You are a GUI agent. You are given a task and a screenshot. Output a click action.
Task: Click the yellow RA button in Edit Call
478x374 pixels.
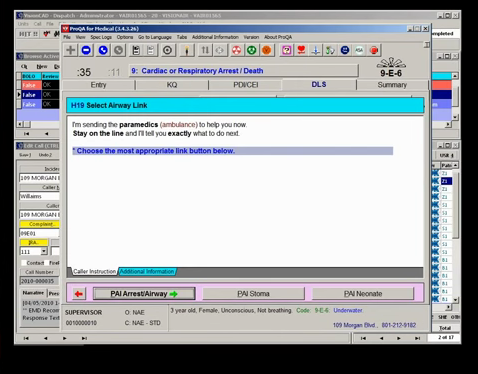[x=34, y=242]
